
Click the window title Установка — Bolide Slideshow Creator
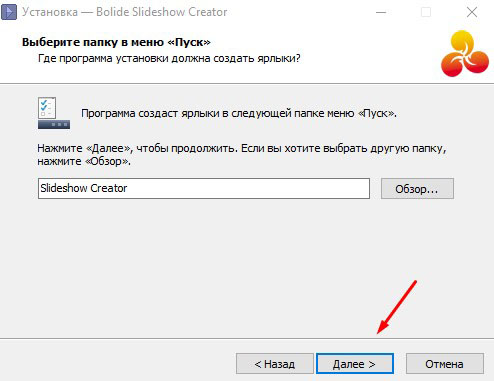click(x=125, y=12)
